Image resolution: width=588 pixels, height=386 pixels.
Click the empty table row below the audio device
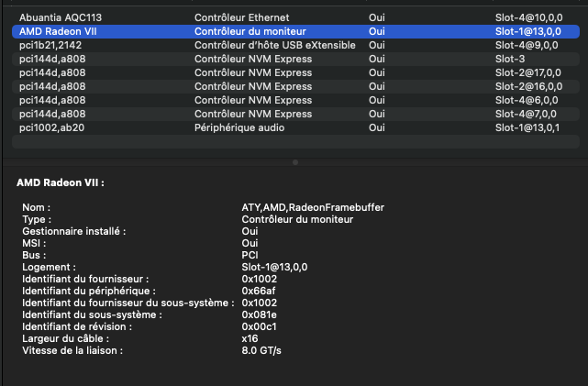294,142
